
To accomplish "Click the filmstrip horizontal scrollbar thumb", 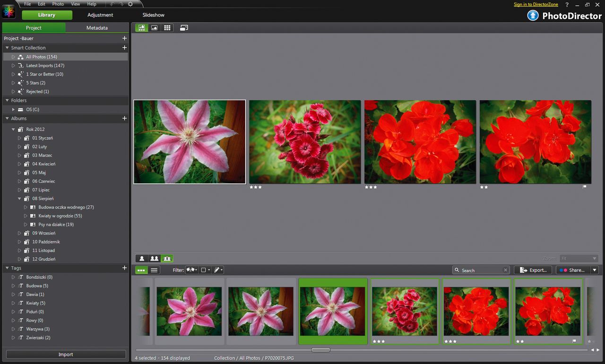I will [x=321, y=350].
